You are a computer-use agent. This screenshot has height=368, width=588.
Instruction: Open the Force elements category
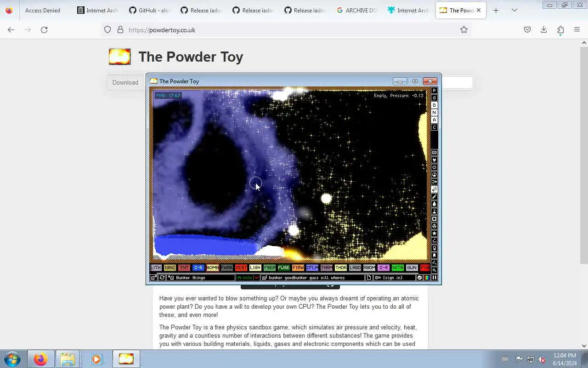coord(434,181)
